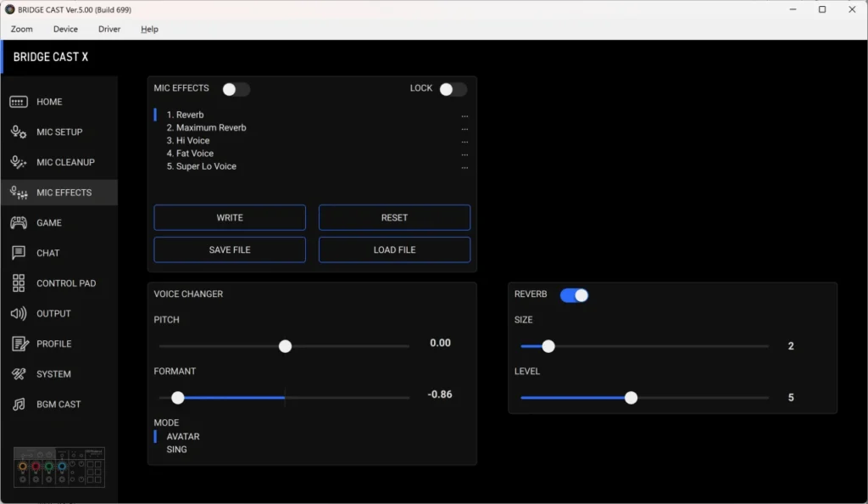Disable the REVERB toggle switch
The image size is (868, 504).
pyautogui.click(x=574, y=295)
